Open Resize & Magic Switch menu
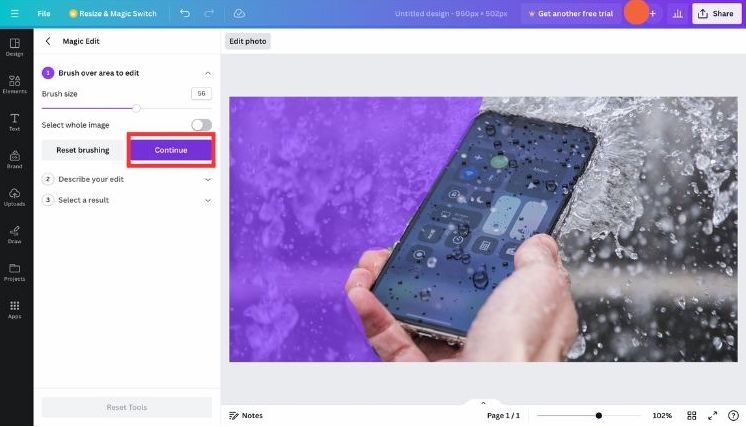 point(113,13)
